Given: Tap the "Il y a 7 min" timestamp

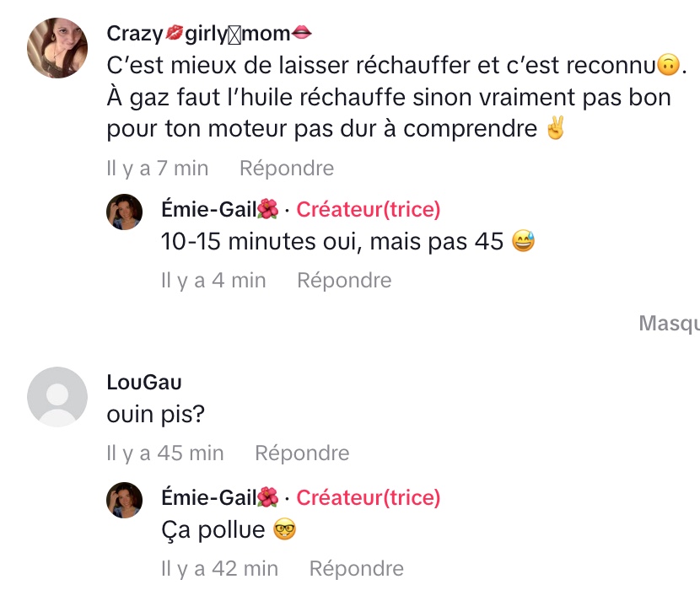Looking at the screenshot, I should [158, 169].
